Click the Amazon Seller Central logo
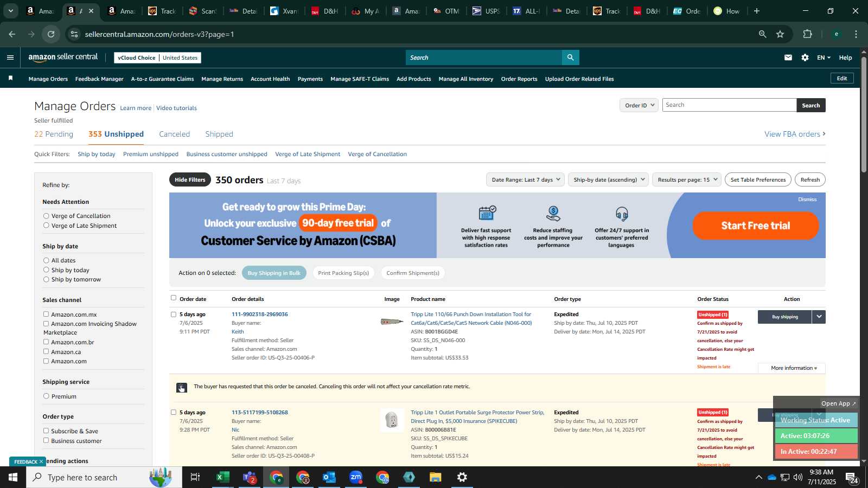The image size is (868, 488). (63, 57)
